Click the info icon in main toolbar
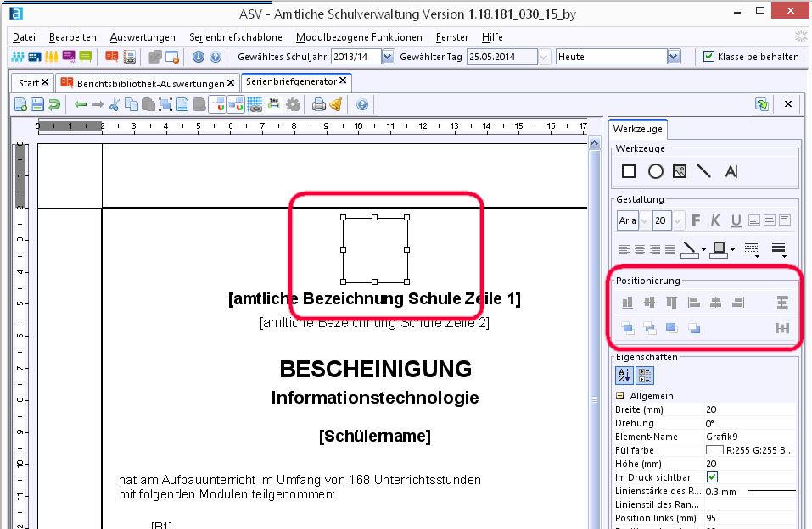 (199, 57)
